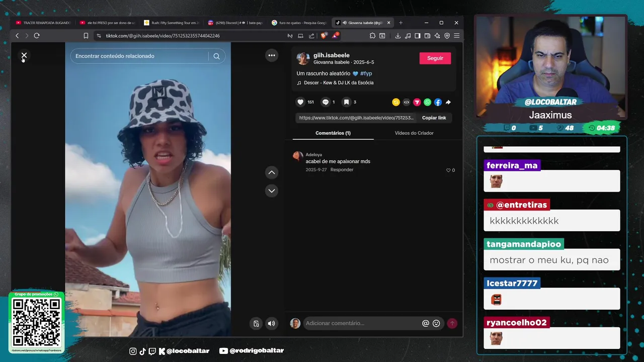Click the 'Copiar link' button

(434, 118)
